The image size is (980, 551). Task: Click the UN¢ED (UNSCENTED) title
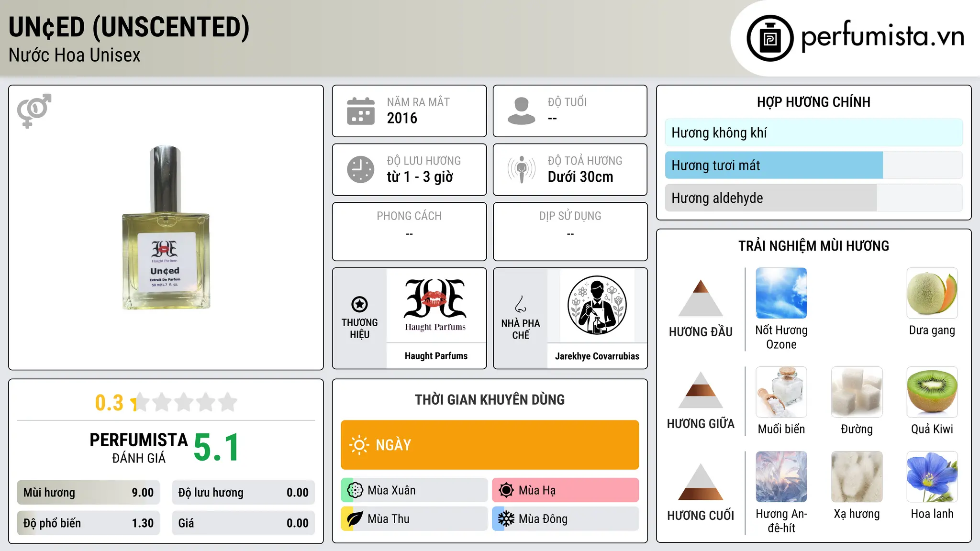(x=129, y=27)
